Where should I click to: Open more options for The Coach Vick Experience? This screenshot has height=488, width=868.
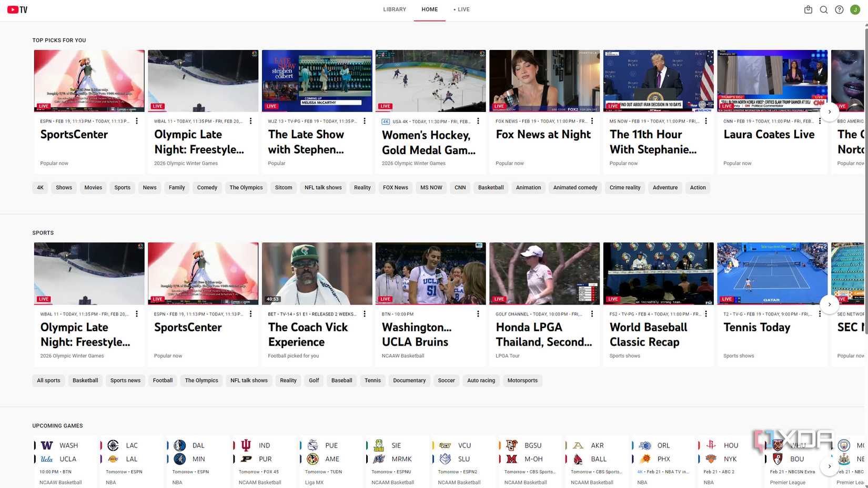(365, 314)
